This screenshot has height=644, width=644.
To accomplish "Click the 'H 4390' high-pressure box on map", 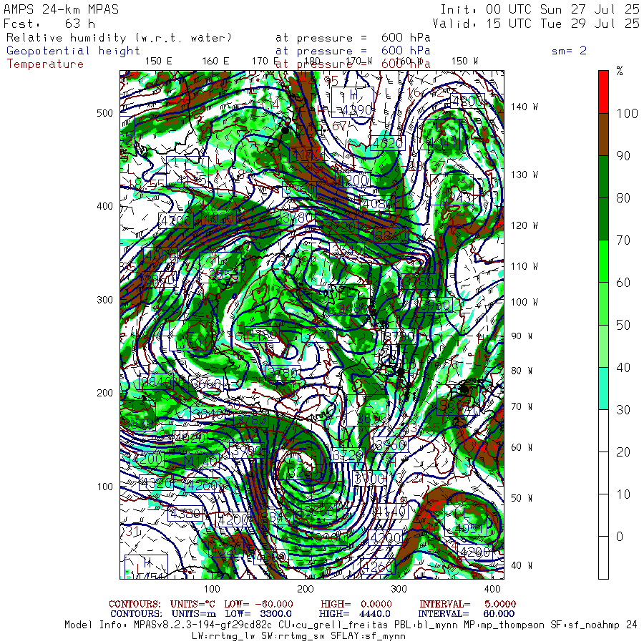I will click(353, 102).
